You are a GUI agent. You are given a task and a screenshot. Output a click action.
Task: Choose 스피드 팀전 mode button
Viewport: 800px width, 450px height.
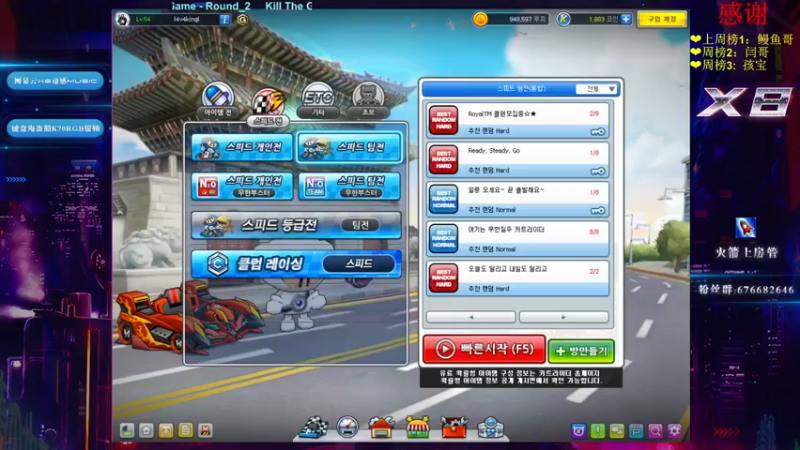(x=349, y=147)
